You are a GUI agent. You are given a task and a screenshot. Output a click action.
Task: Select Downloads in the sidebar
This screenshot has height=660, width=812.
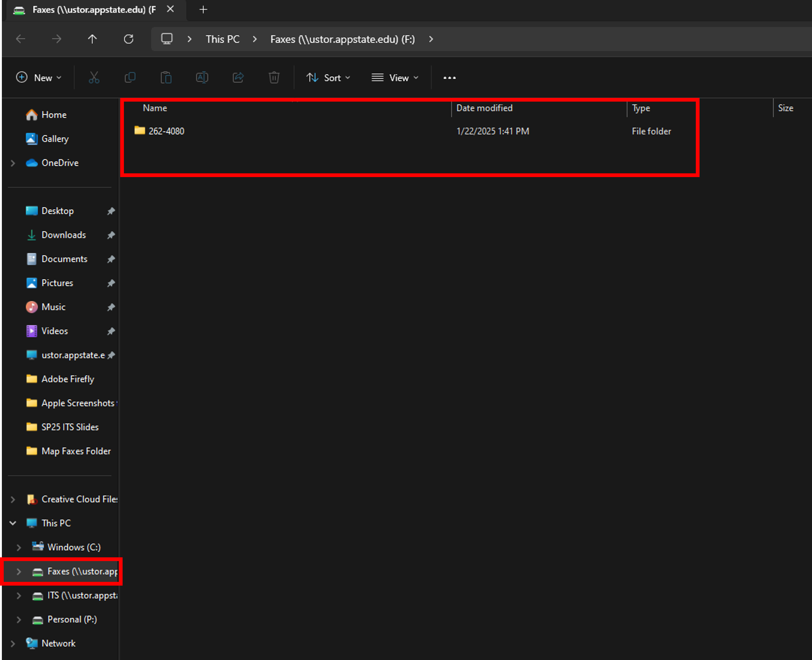pos(63,235)
